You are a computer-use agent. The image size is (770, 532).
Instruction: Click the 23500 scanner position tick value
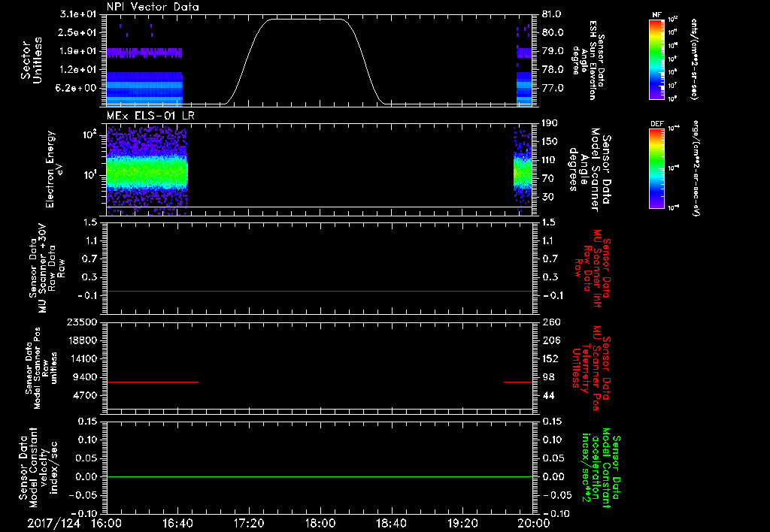coord(82,322)
